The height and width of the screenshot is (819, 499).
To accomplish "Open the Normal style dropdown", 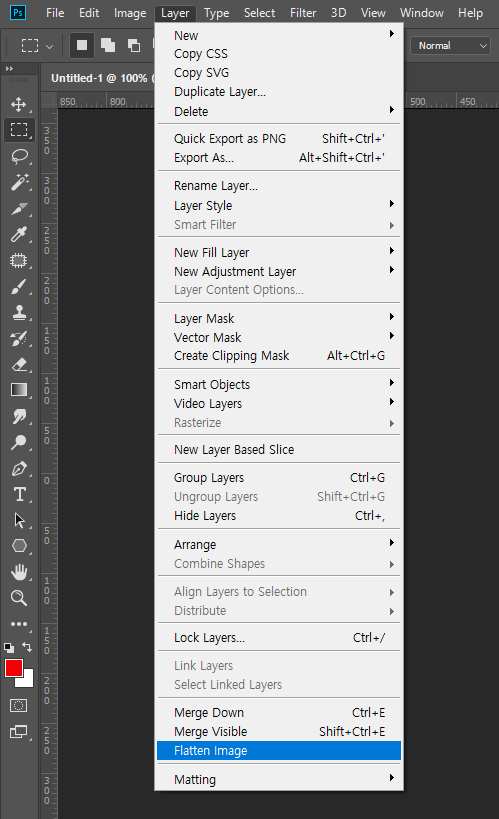I will [450, 45].
